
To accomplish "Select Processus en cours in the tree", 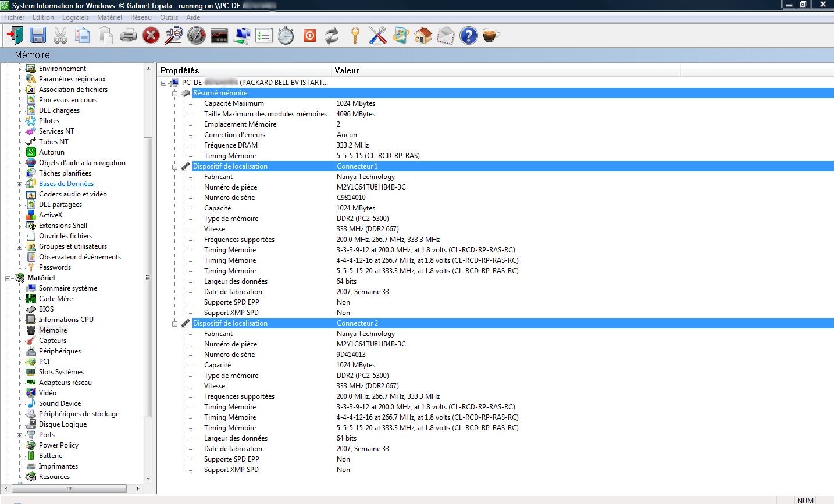I will (68, 100).
